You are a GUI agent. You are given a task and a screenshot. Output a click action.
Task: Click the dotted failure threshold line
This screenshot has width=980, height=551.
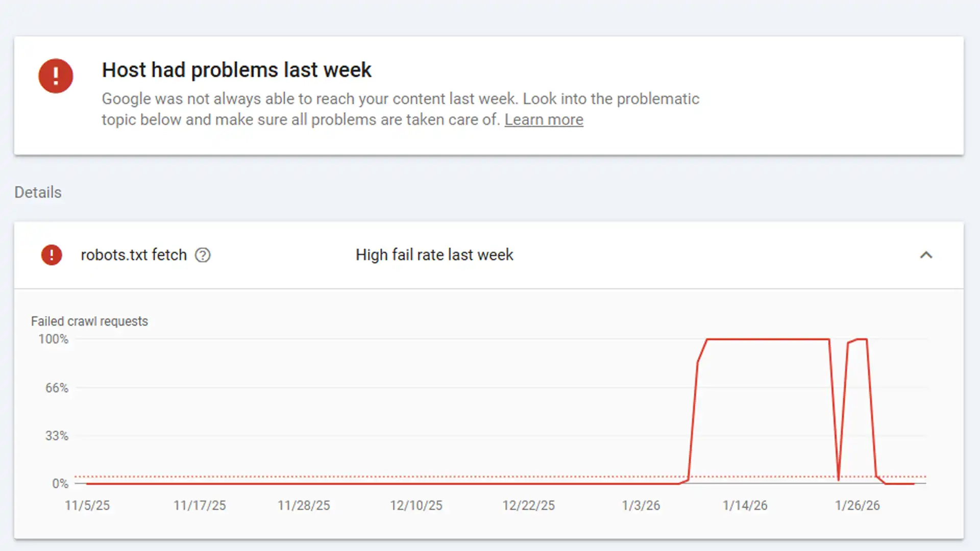[x=357, y=475]
